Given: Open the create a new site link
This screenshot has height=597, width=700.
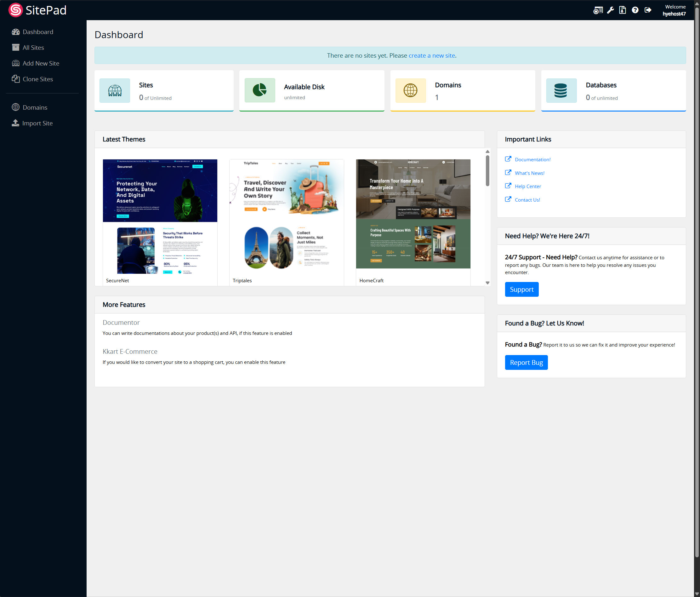Looking at the screenshot, I should (x=432, y=55).
